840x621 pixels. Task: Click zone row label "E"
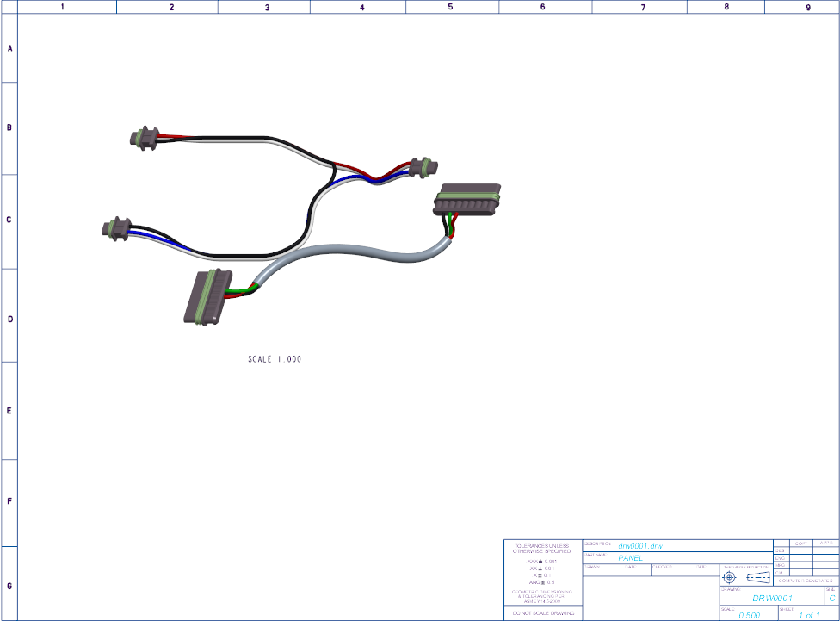point(9,411)
